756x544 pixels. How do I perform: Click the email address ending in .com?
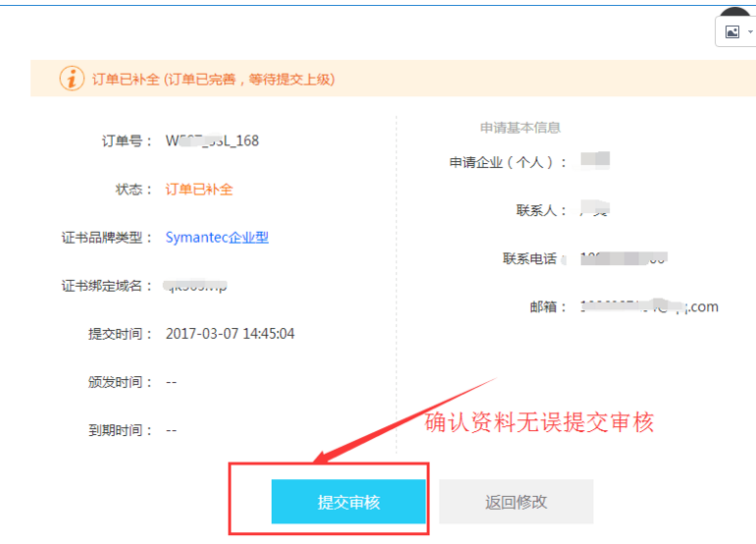point(648,307)
